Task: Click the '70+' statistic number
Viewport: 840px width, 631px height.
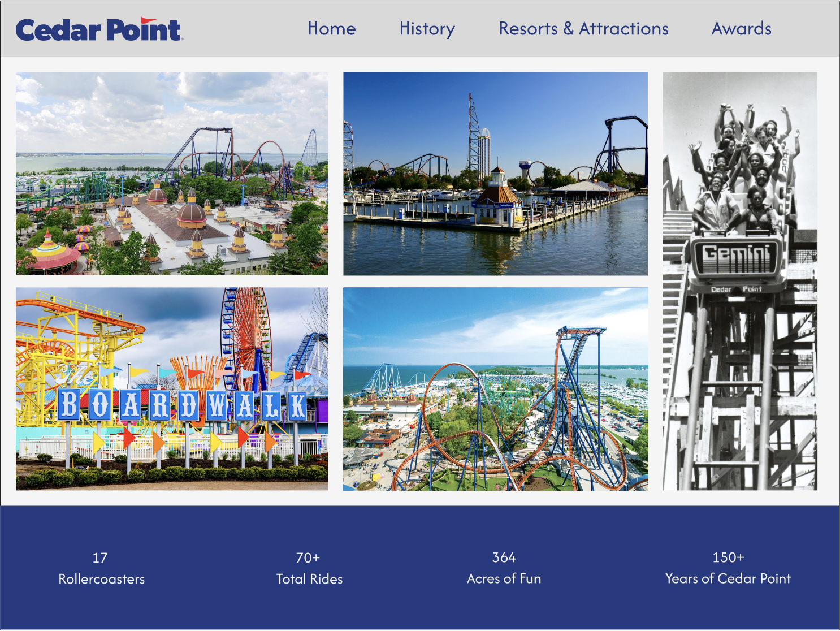Action: (308, 558)
